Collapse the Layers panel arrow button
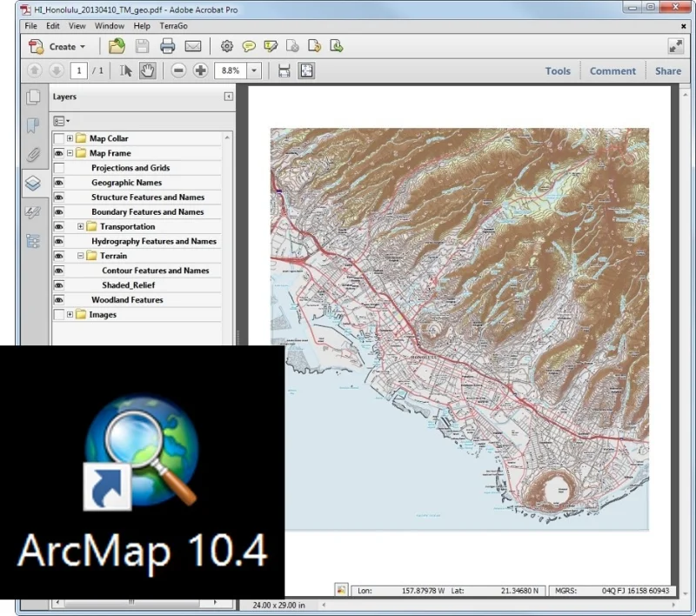 (x=228, y=97)
